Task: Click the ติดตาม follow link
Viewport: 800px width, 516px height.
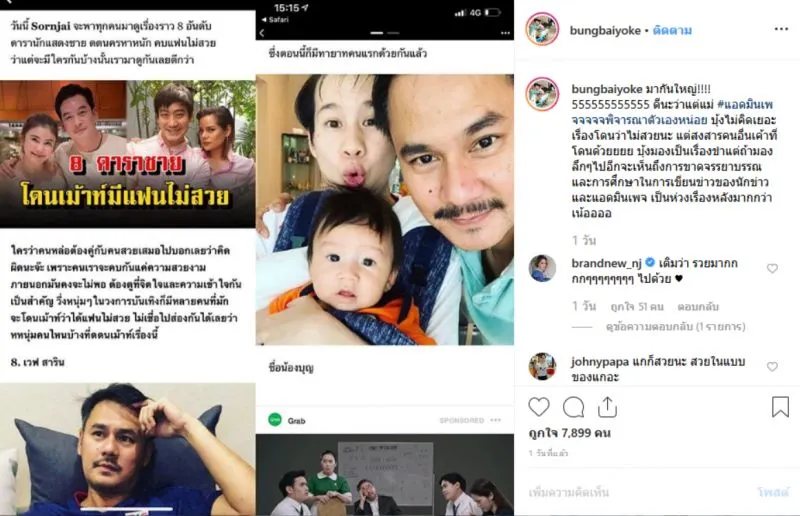Action: tap(672, 30)
